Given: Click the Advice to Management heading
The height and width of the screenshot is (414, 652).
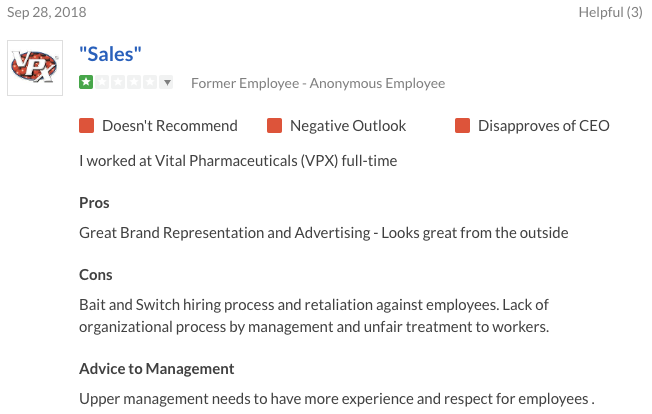Looking at the screenshot, I should (x=157, y=369).
